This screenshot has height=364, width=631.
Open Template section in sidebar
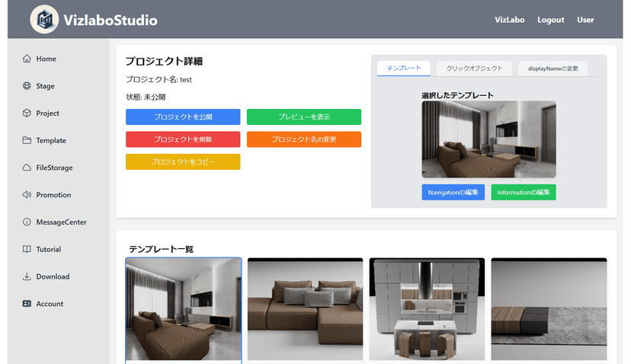[51, 140]
